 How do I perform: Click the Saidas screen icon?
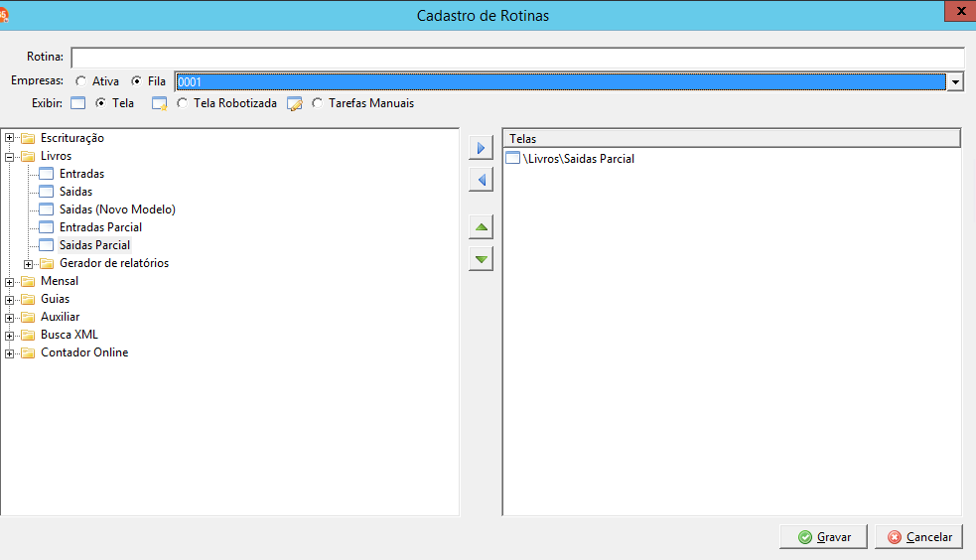(x=46, y=192)
